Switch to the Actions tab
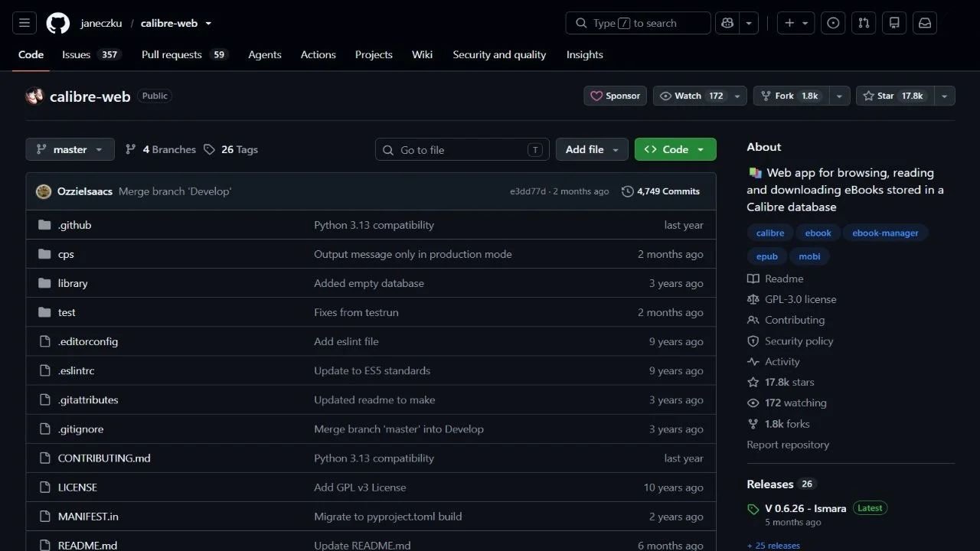The width and height of the screenshot is (980, 551). 318,55
